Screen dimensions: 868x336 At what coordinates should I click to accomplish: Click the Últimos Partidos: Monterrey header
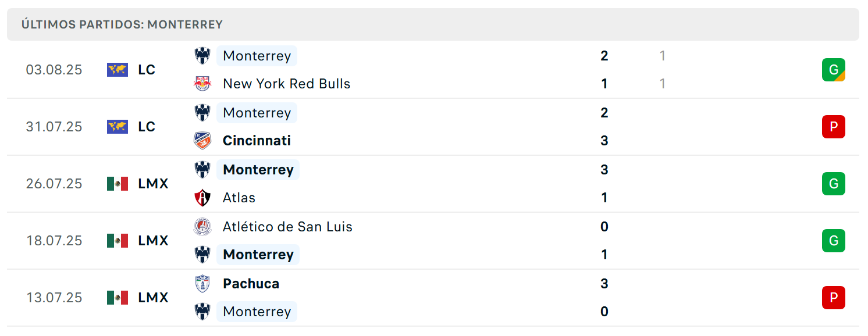pos(122,24)
